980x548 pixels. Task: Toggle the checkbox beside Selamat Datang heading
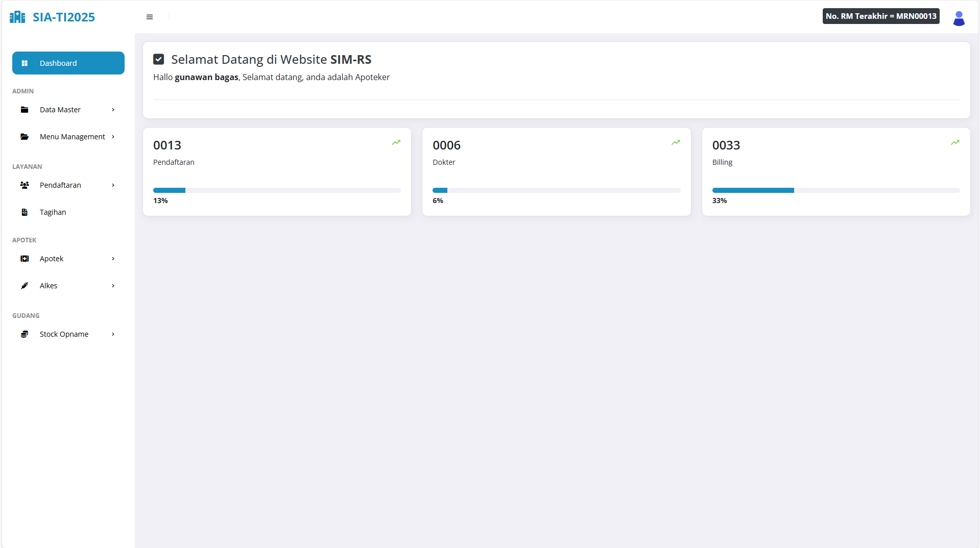point(159,60)
